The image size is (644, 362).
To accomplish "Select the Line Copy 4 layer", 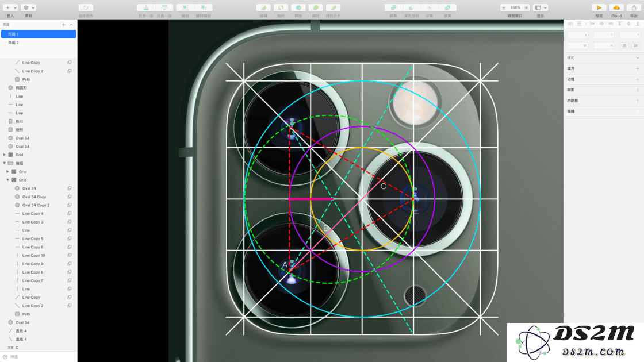I will (39, 213).
